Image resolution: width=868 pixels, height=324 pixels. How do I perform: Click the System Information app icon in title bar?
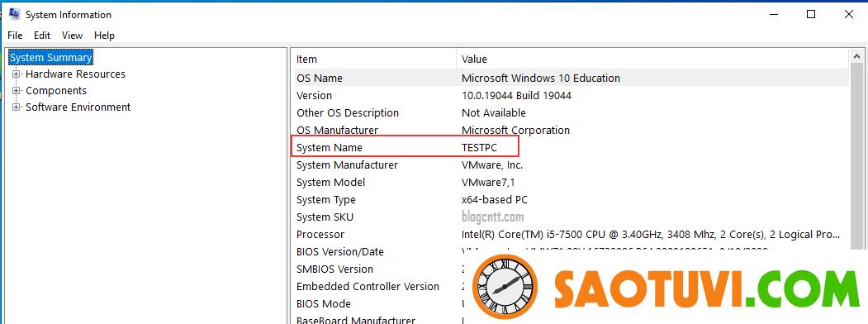pyautogui.click(x=14, y=14)
